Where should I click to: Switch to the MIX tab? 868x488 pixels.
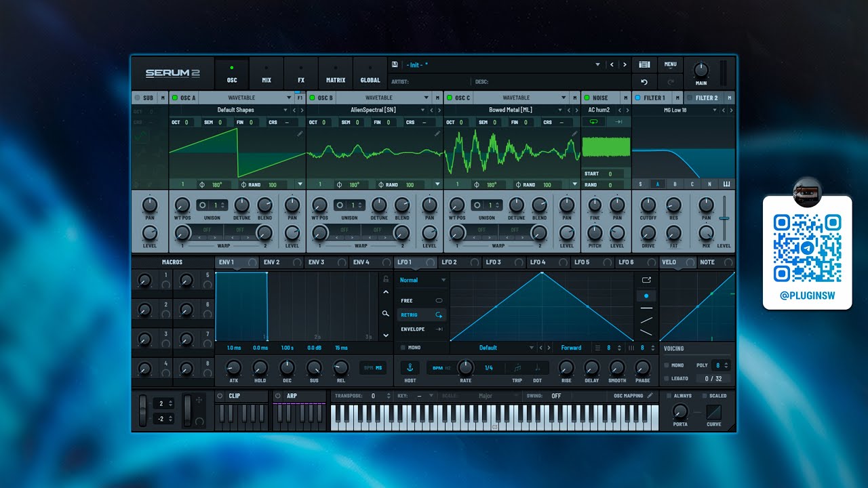pos(267,75)
